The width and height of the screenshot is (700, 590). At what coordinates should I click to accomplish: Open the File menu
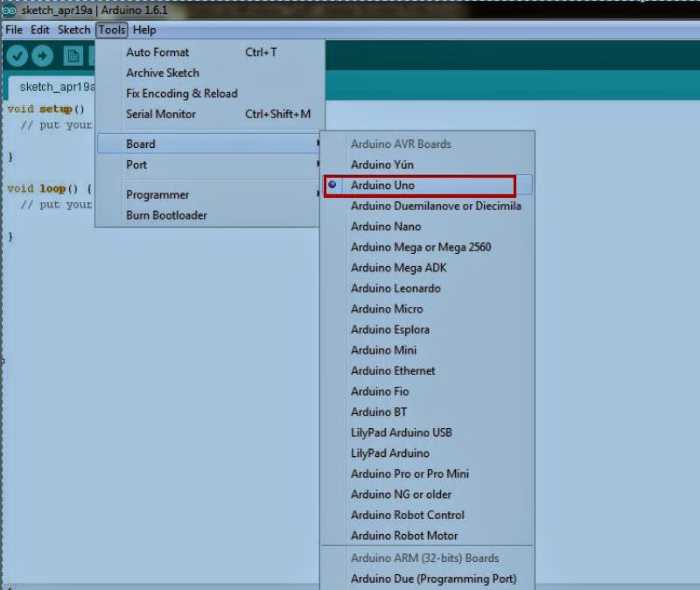pyautogui.click(x=14, y=30)
